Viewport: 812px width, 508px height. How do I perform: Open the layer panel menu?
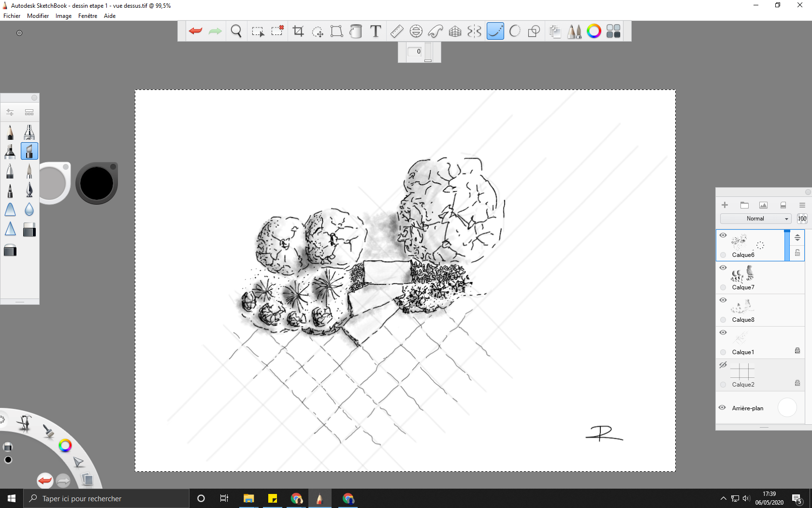(x=802, y=205)
